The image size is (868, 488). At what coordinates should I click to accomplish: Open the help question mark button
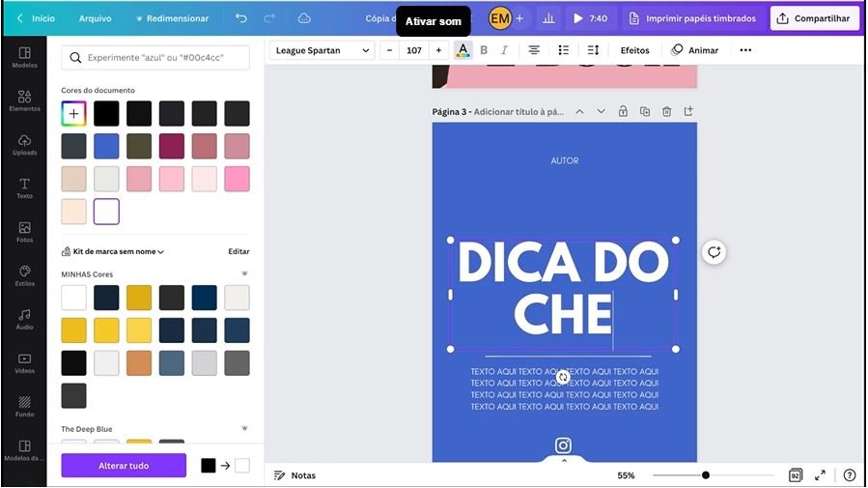click(x=850, y=475)
